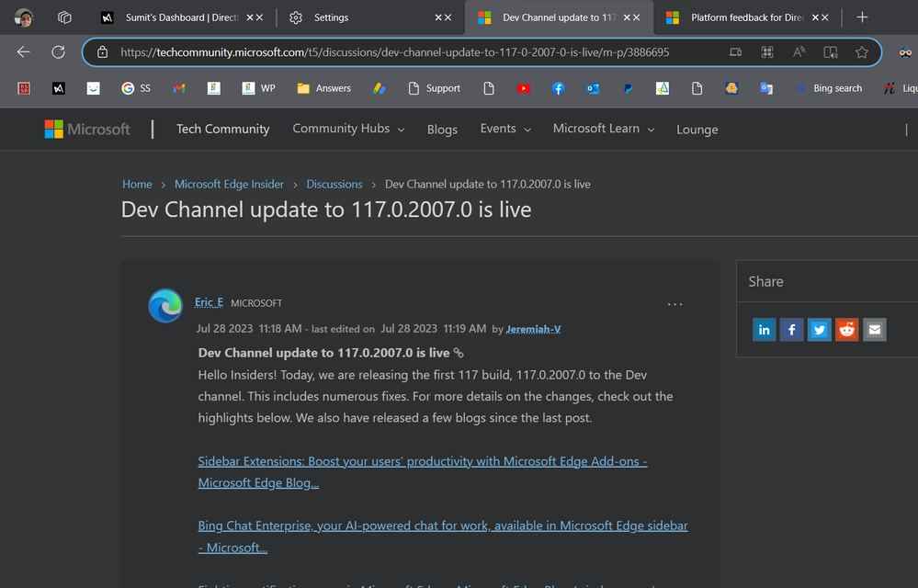Expand the Microsoft Learn dropdown
Image resolution: width=918 pixels, height=588 pixels.
(604, 129)
